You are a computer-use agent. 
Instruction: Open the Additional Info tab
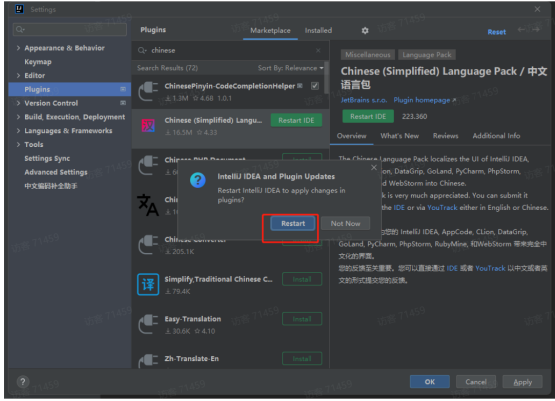pyautogui.click(x=496, y=136)
